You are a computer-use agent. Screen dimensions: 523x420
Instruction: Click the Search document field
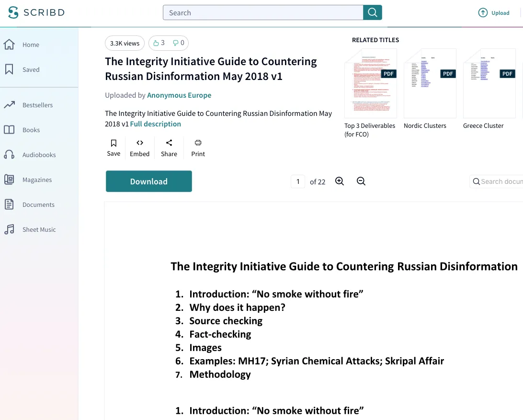pos(496,182)
